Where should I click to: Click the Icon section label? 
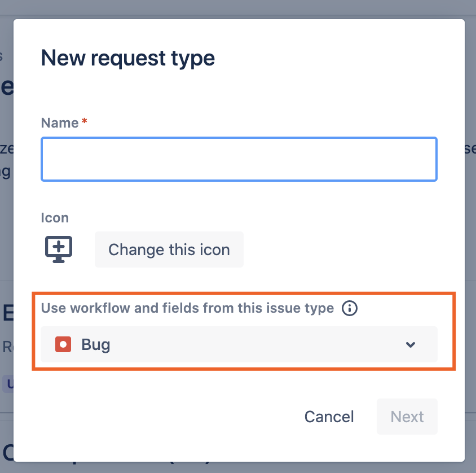(55, 218)
